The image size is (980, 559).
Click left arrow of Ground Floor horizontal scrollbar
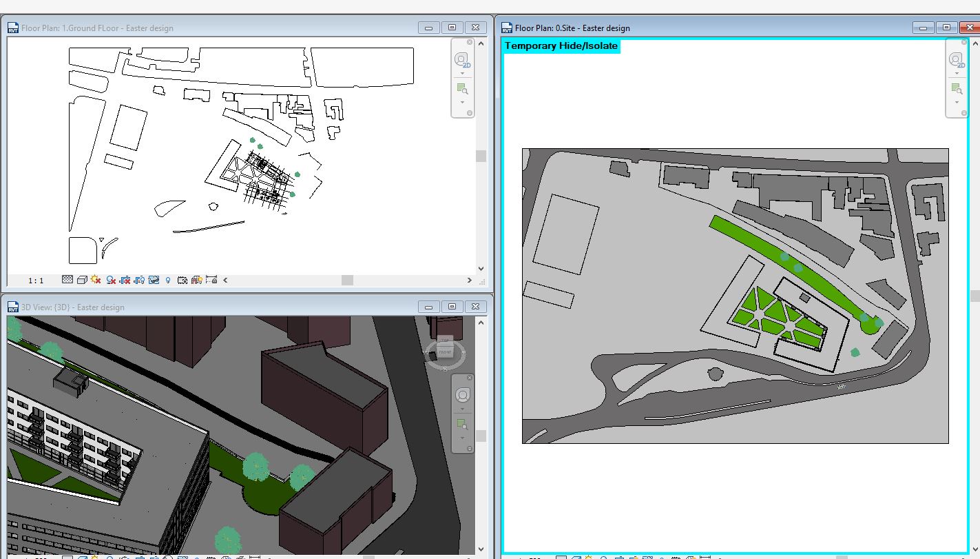pyautogui.click(x=225, y=281)
